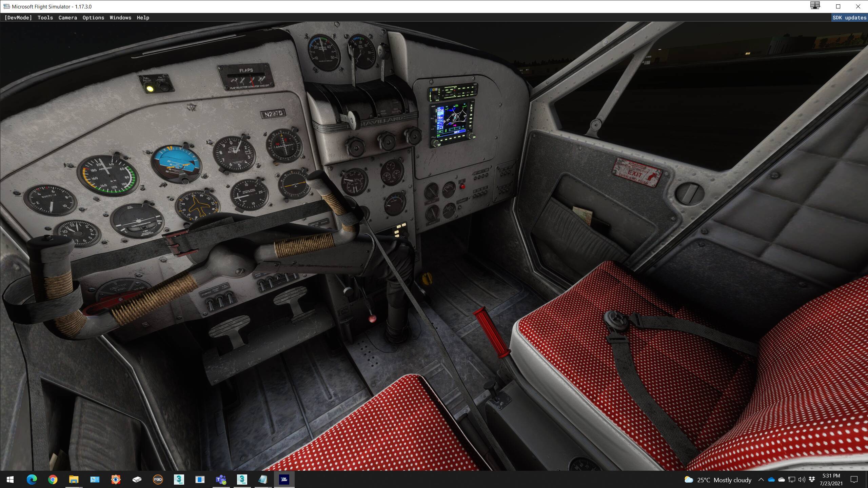This screenshot has height=488, width=868.
Task: Click the yellow airplane heading indicator
Action: coord(197,206)
